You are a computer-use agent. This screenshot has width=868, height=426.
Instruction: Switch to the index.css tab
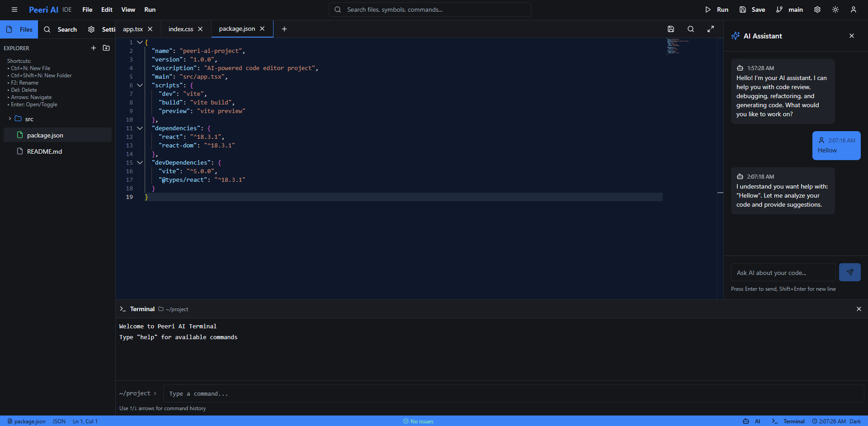pyautogui.click(x=181, y=29)
